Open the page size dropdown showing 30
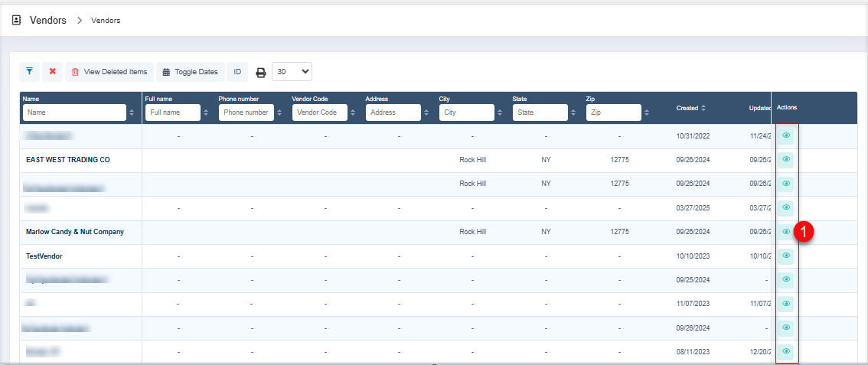The height and width of the screenshot is (365, 868). [x=292, y=72]
